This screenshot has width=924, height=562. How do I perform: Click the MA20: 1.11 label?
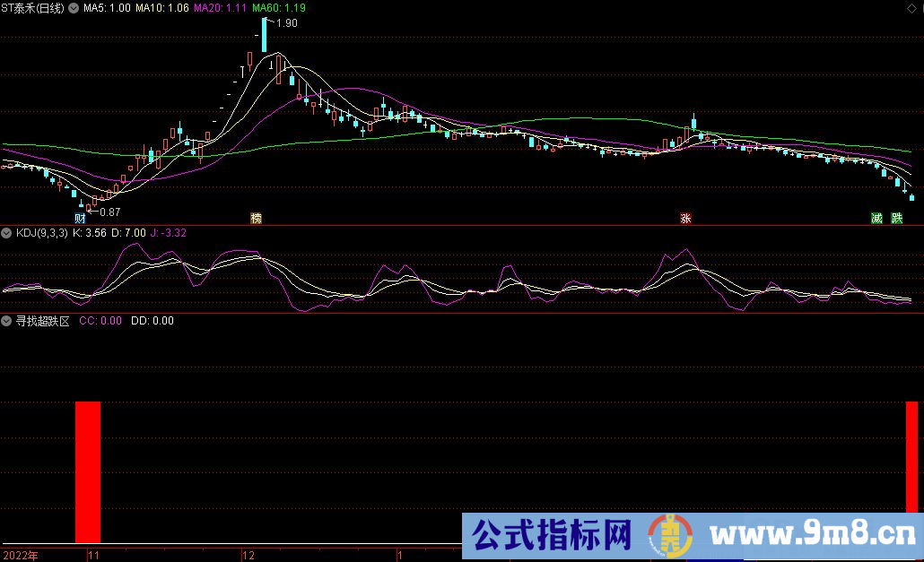(x=221, y=8)
